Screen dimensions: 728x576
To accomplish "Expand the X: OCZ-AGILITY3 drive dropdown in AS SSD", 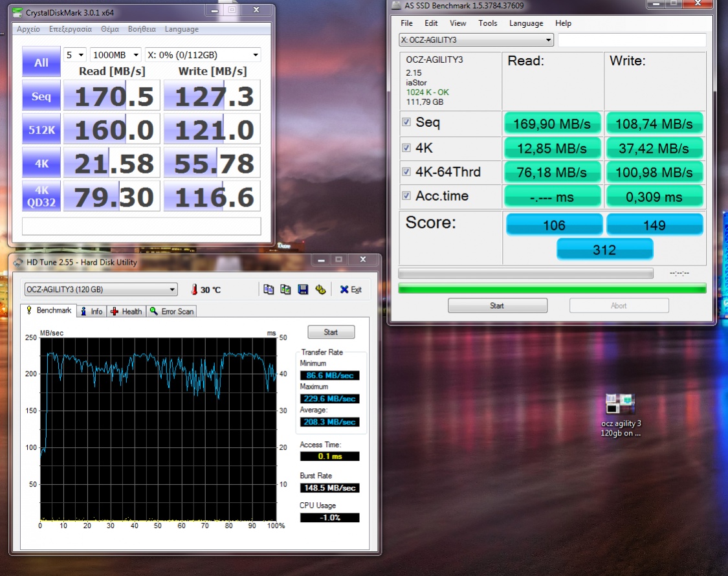I will pyautogui.click(x=476, y=39).
